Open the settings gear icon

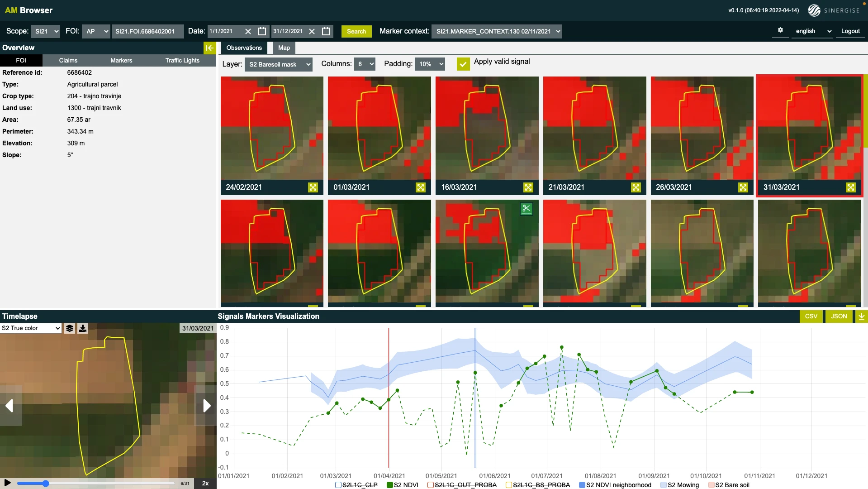click(780, 30)
